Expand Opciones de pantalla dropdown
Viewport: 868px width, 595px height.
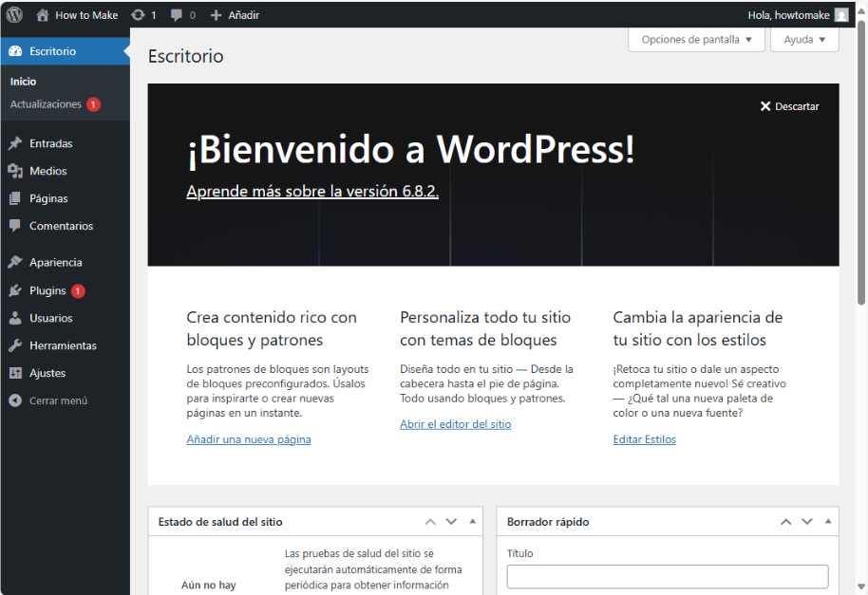[696, 40]
